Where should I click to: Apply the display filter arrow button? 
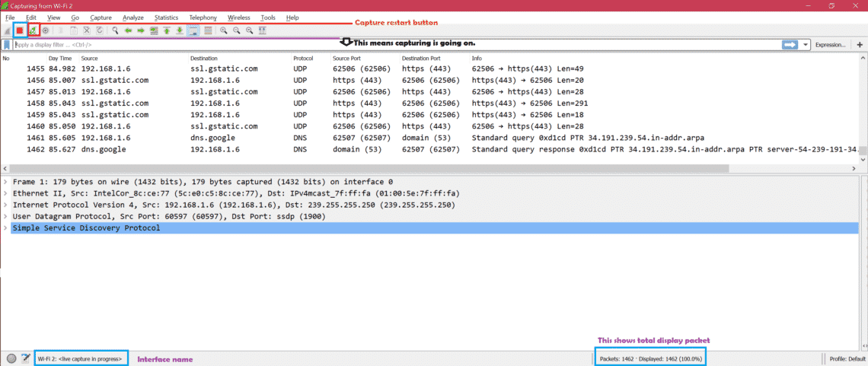pos(790,45)
